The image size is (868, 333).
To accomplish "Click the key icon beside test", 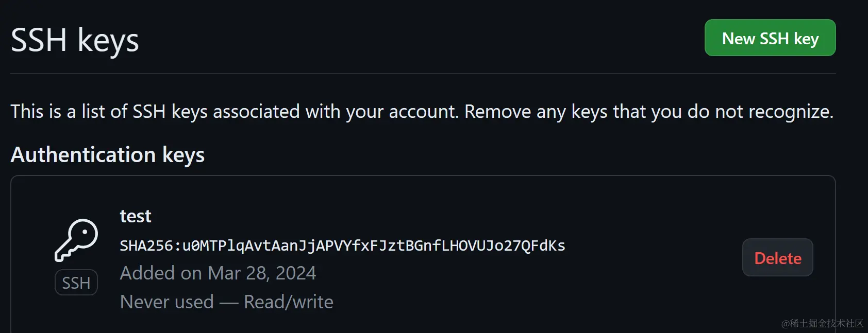I will [x=76, y=240].
